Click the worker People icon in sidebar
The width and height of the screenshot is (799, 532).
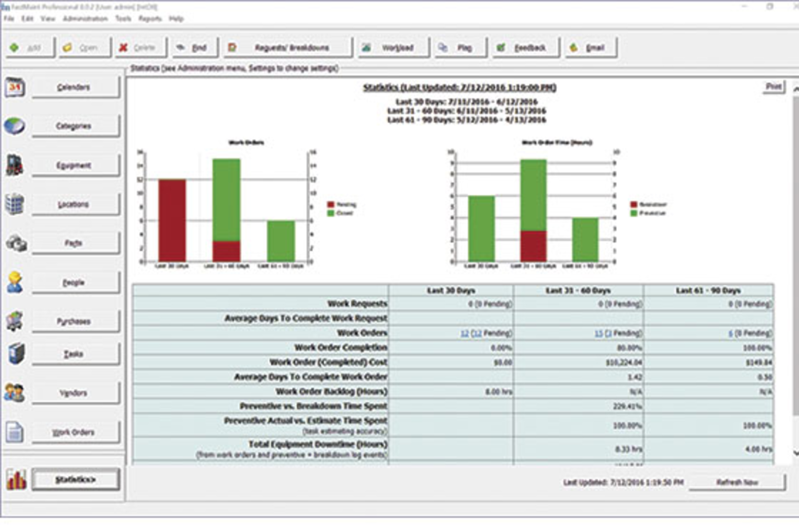pyautogui.click(x=15, y=282)
